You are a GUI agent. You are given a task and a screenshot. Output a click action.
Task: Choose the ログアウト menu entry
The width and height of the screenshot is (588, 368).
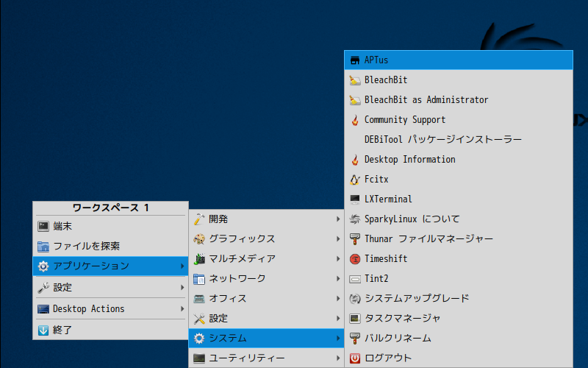click(458, 358)
